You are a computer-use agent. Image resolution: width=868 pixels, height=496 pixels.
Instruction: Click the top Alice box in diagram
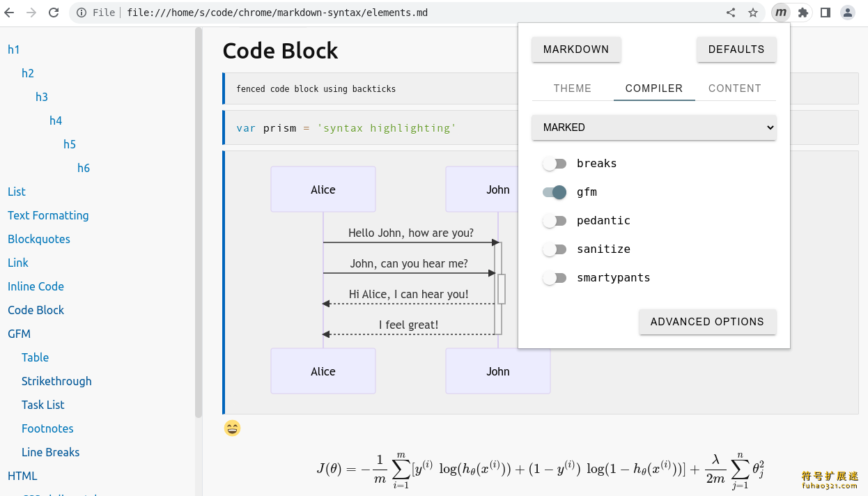[x=323, y=189]
